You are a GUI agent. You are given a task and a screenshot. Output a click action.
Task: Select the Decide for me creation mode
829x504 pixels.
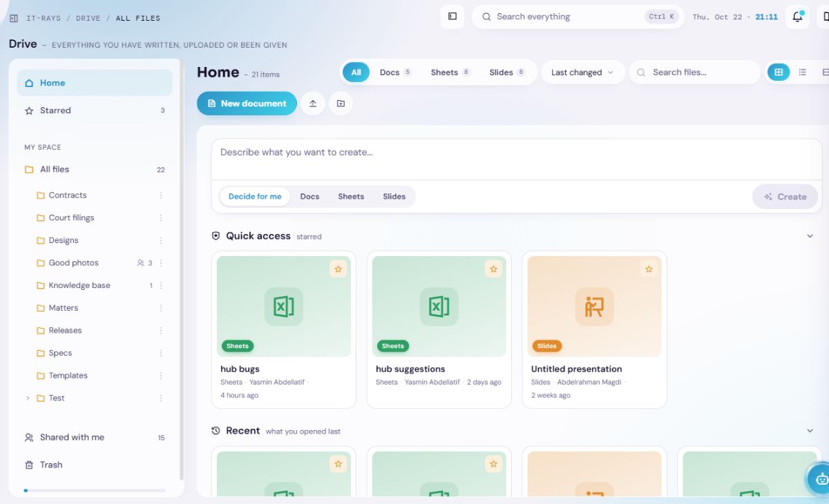pyautogui.click(x=255, y=197)
